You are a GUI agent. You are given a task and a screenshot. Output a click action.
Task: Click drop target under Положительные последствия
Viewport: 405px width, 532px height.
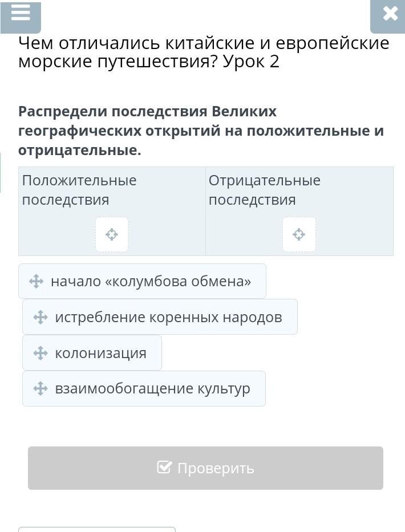(112, 234)
